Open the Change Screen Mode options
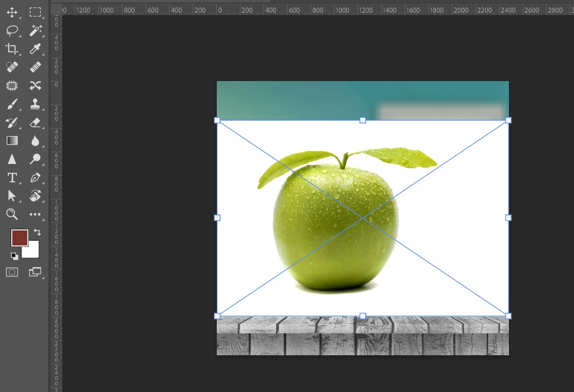Viewport: 574px width, 392px height. pyautogui.click(x=35, y=272)
